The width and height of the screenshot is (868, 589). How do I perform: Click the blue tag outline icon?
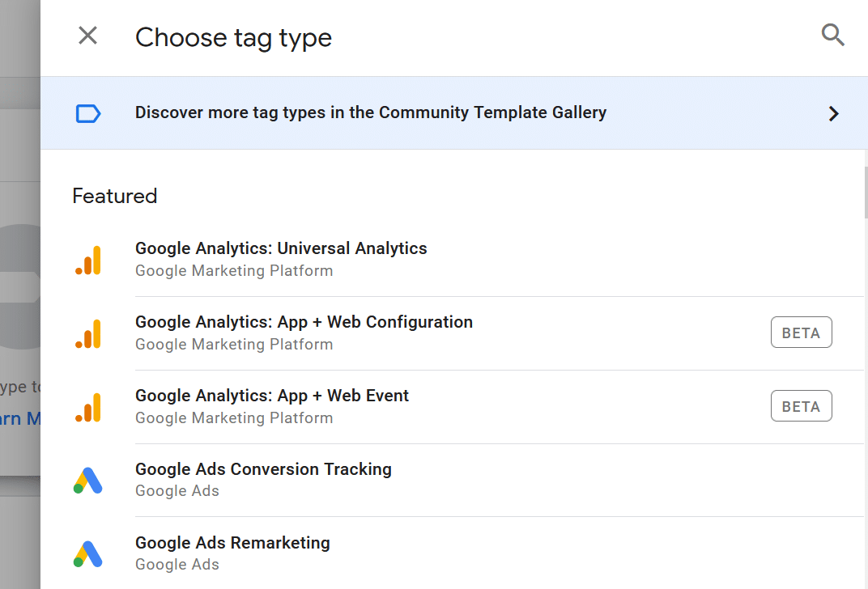pos(88,113)
